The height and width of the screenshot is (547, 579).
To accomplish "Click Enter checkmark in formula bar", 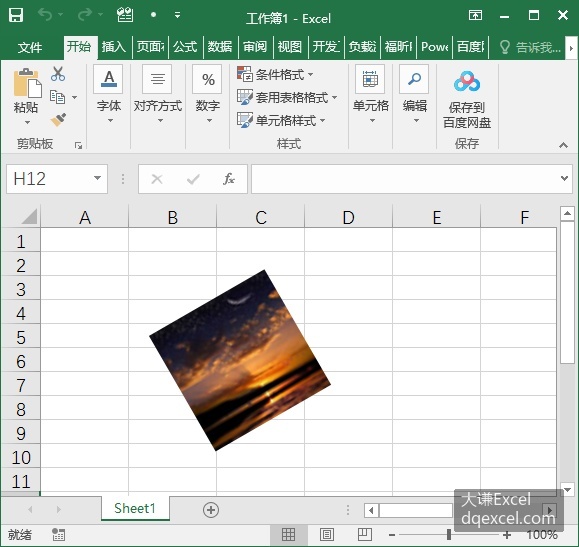I will point(193,180).
